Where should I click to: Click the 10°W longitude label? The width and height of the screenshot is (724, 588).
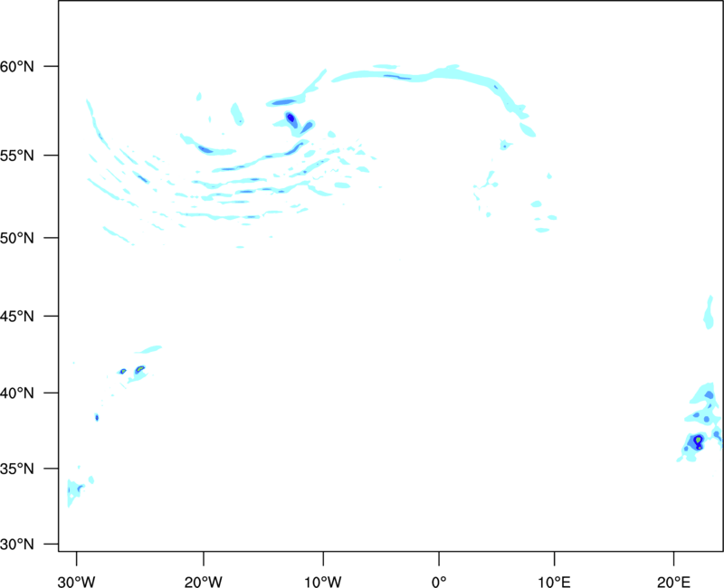(x=323, y=581)
